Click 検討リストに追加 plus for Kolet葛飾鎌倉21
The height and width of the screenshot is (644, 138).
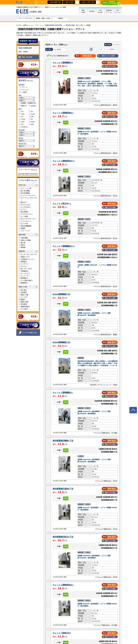point(110,396)
